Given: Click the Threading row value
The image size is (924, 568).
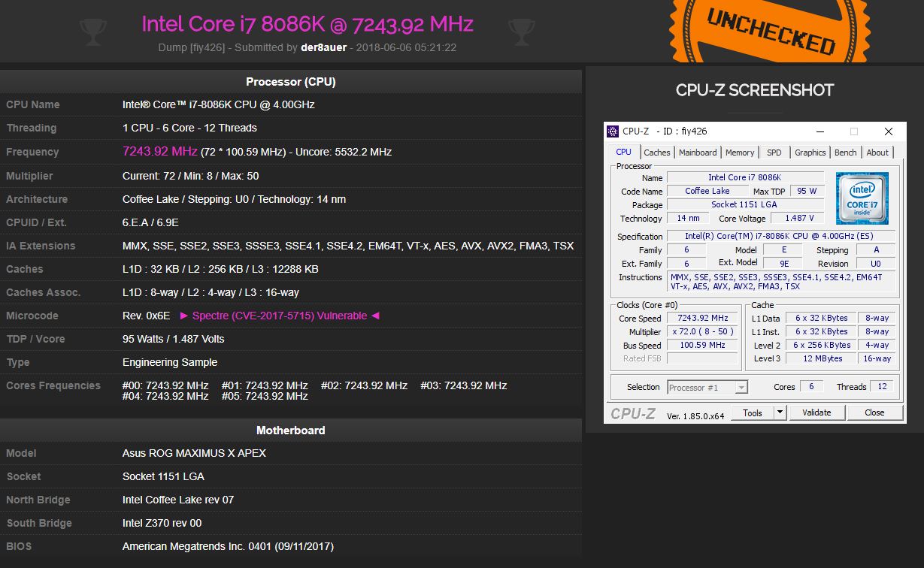Looking at the screenshot, I should pos(189,128).
